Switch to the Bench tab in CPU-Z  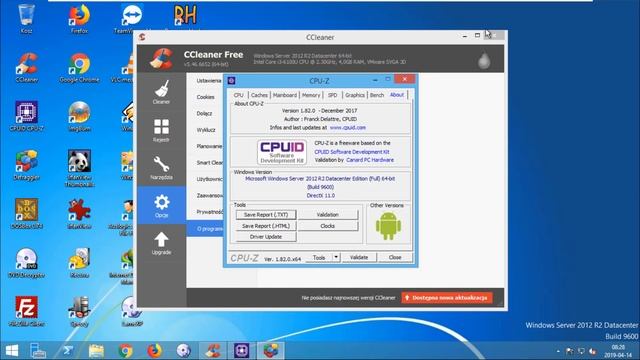(x=377, y=95)
